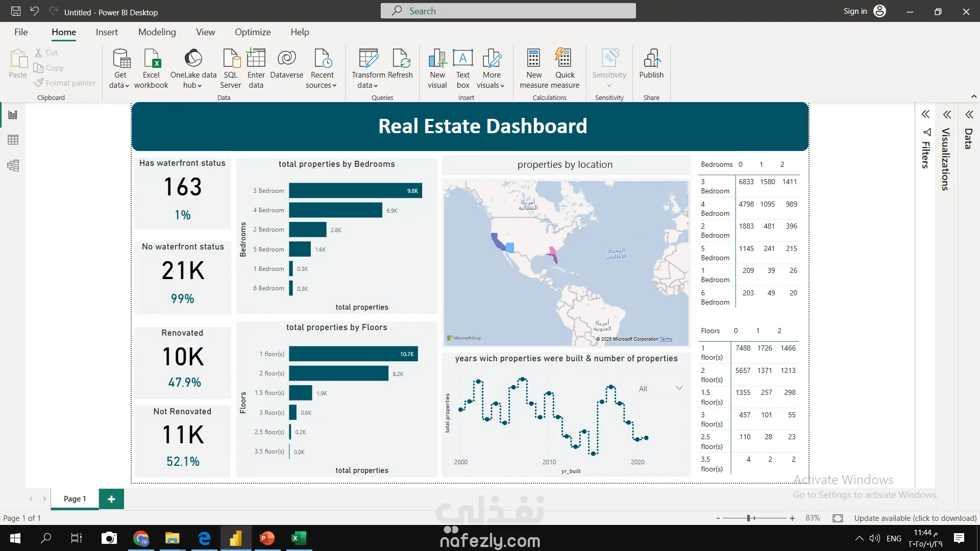Image resolution: width=980 pixels, height=551 pixels.
Task: Click the Refresh queries icon
Action: click(x=401, y=59)
